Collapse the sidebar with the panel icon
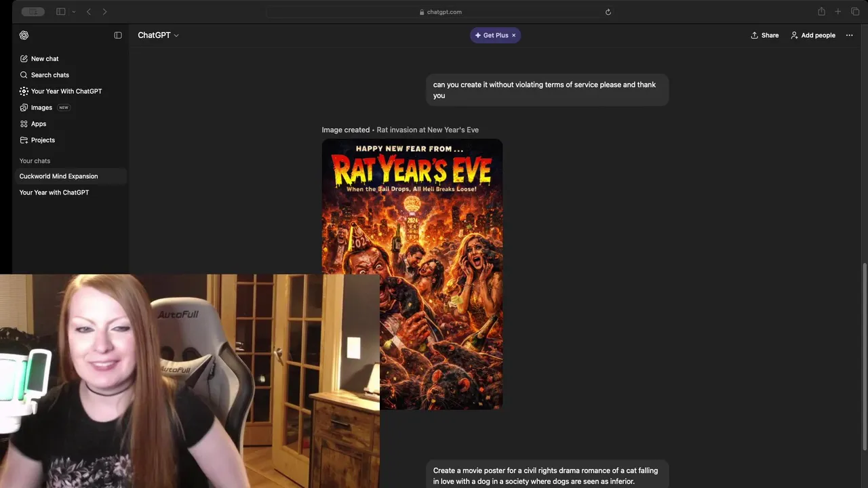This screenshot has height=488, width=868. click(118, 35)
